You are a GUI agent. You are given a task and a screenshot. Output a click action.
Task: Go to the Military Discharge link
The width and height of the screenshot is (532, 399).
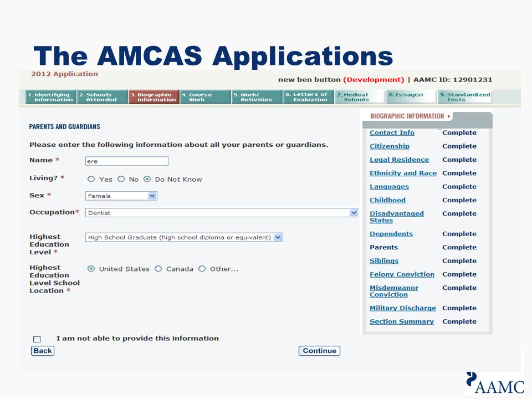click(x=403, y=308)
